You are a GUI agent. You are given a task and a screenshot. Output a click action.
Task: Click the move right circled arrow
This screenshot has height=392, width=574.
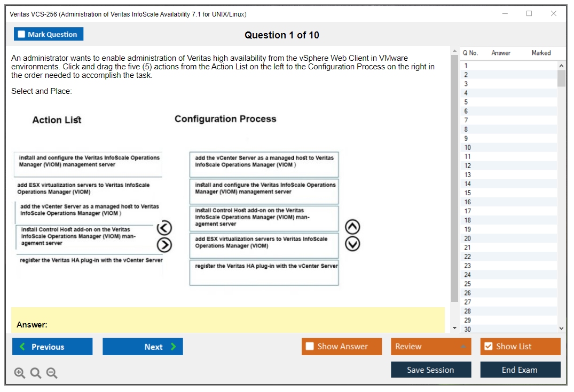click(x=164, y=245)
